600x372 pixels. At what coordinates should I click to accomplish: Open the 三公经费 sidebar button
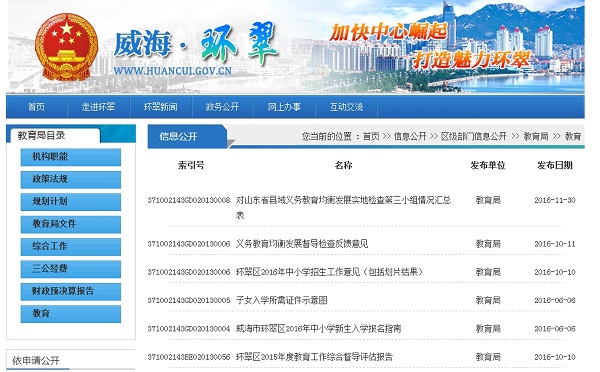(71, 269)
